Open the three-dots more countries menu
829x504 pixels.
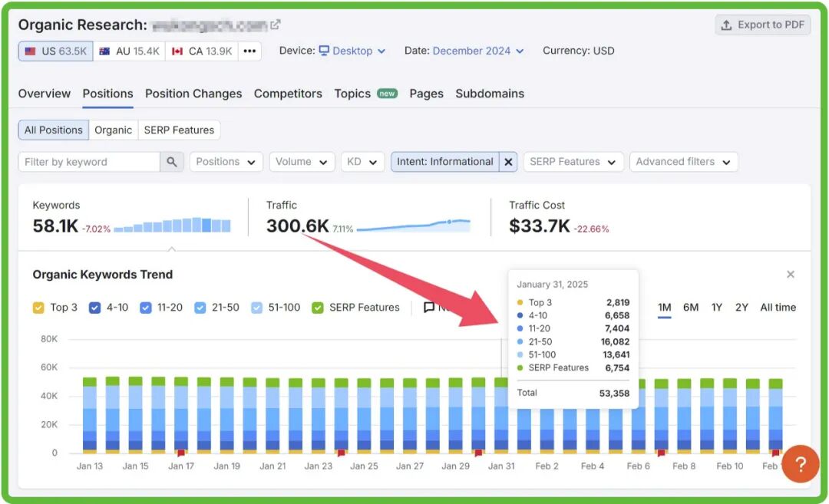[249, 51]
